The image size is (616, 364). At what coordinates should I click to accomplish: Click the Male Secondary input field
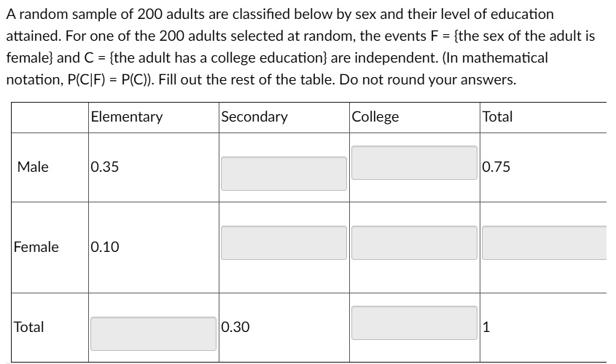click(x=284, y=173)
